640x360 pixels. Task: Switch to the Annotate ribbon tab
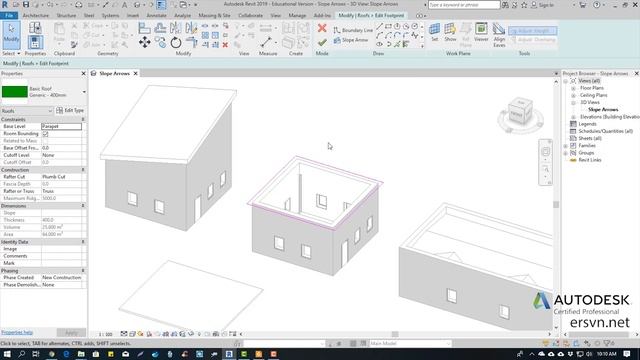156,16
